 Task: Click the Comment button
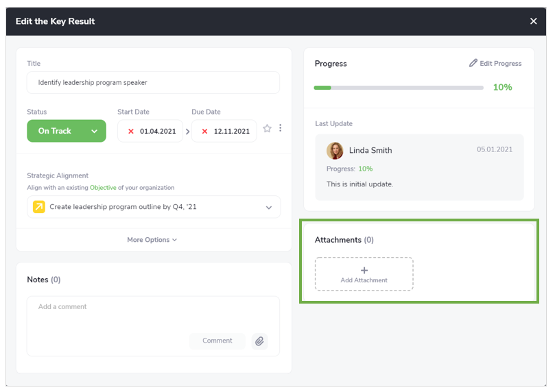tap(217, 341)
